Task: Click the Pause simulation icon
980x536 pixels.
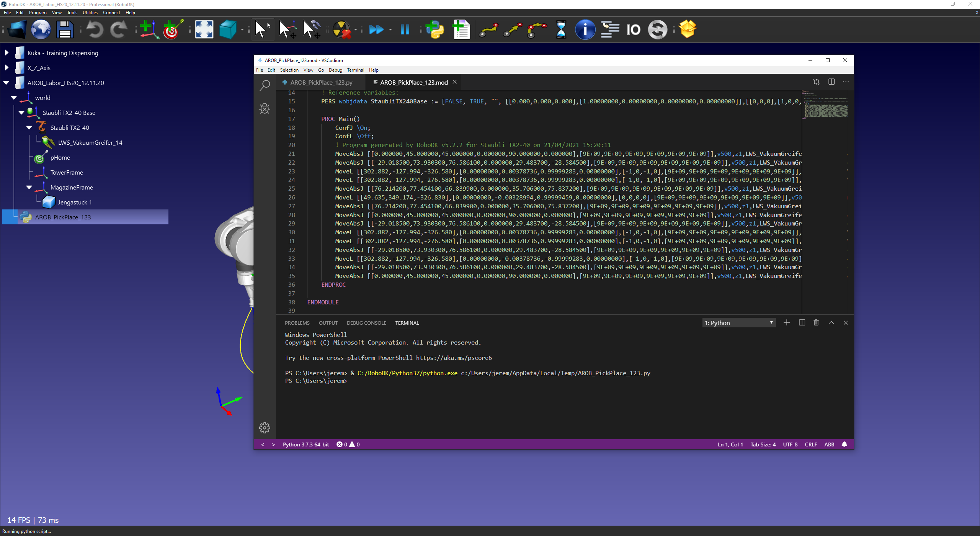Action: pyautogui.click(x=405, y=29)
